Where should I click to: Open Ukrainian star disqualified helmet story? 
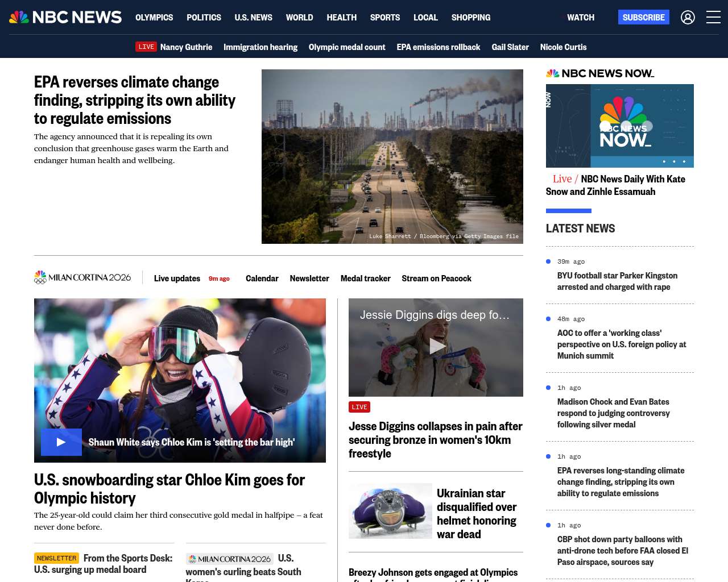(x=477, y=514)
